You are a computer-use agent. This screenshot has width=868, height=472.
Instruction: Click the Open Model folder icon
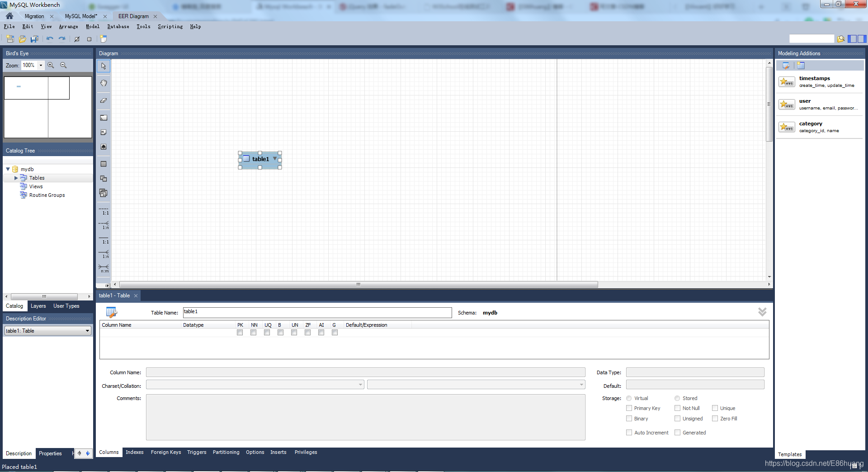tap(22, 39)
